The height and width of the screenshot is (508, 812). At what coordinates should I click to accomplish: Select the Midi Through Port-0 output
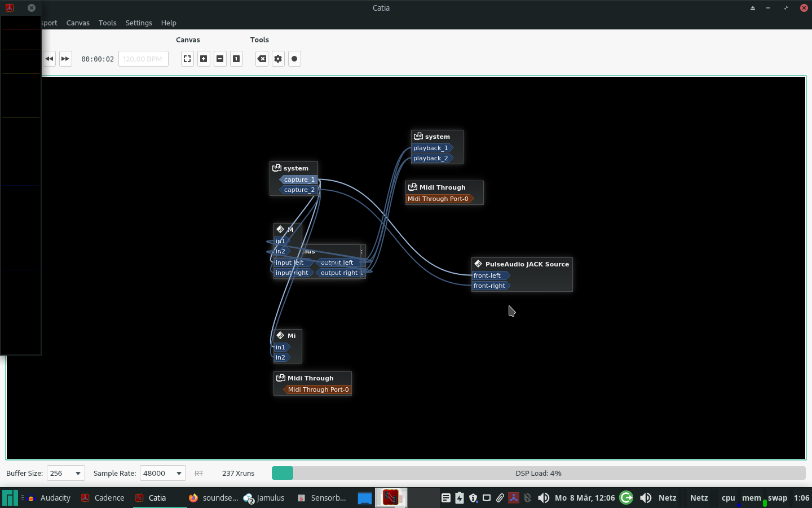[x=439, y=199]
